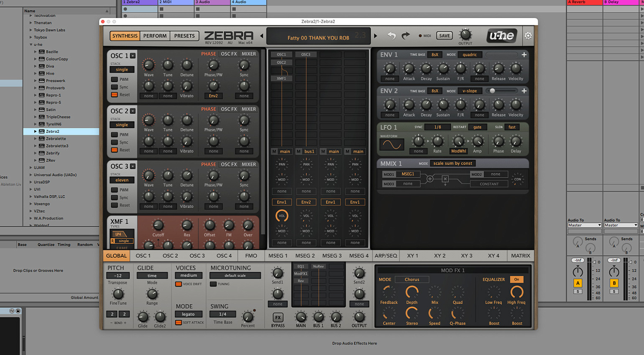Click the MMIX 1 CON knob
The image size is (644, 355).
(518, 179)
